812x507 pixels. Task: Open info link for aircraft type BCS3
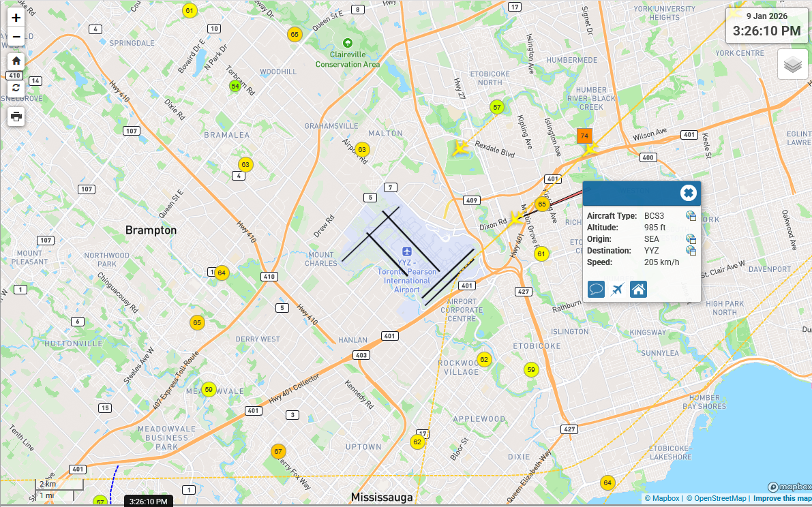coord(691,216)
